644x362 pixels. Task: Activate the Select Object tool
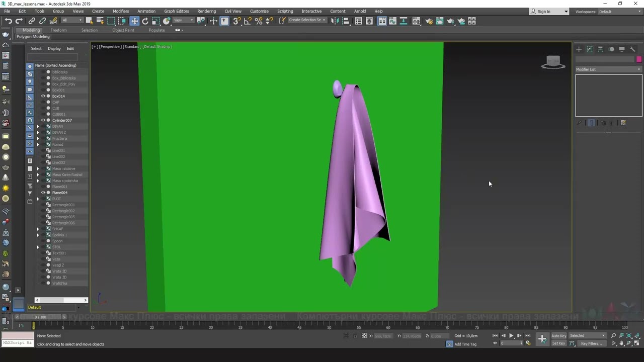pos(89,21)
